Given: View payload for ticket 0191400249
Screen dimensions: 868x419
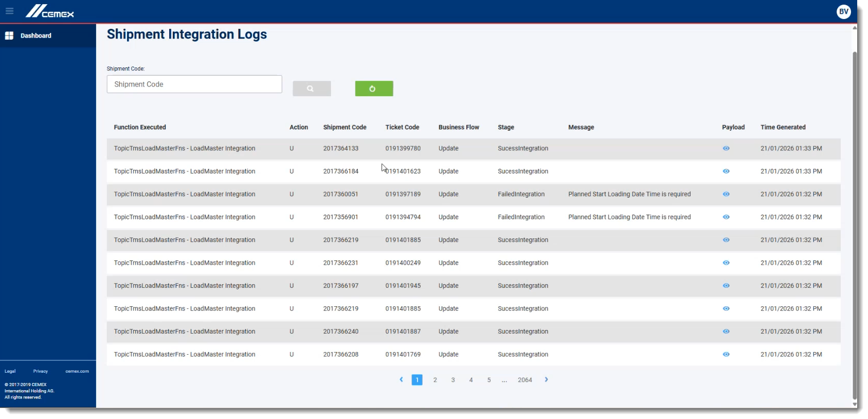Looking at the screenshot, I should tap(726, 263).
